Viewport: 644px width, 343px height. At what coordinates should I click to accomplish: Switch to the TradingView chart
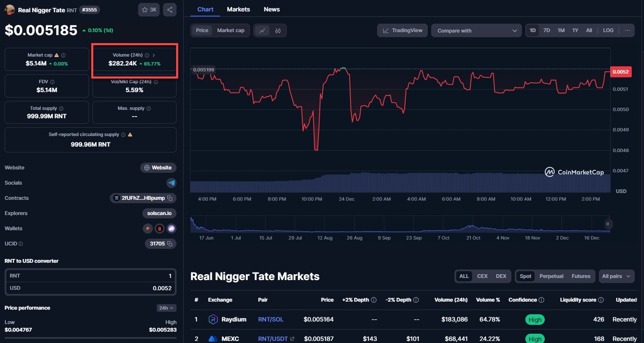pos(402,30)
